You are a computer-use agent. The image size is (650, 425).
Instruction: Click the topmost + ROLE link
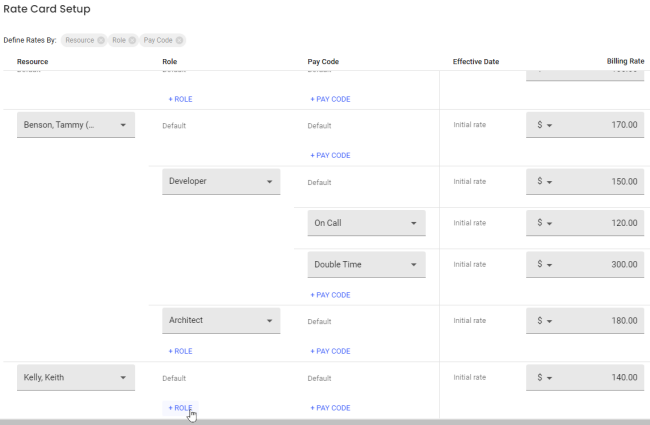[x=180, y=99]
